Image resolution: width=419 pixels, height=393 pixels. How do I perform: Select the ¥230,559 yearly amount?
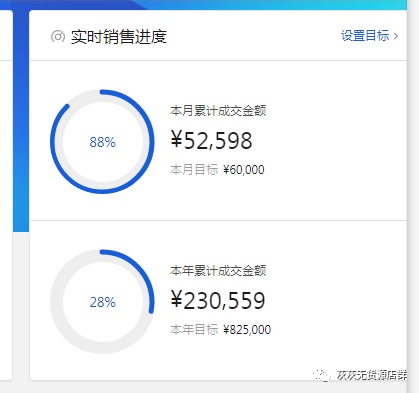pos(218,300)
